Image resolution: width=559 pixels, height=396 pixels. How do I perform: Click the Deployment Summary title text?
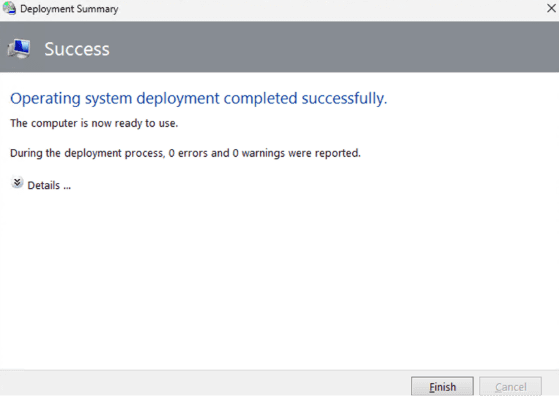pos(69,9)
